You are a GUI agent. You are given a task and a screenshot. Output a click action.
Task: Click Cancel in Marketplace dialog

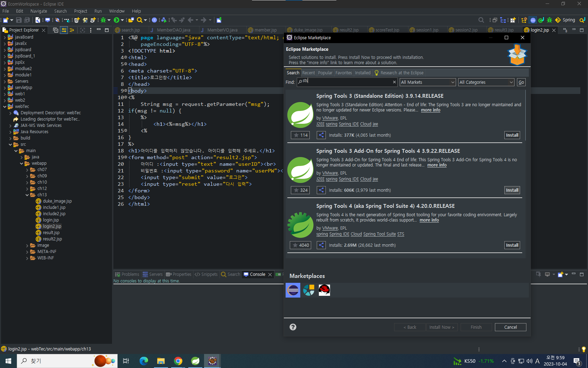point(510,327)
